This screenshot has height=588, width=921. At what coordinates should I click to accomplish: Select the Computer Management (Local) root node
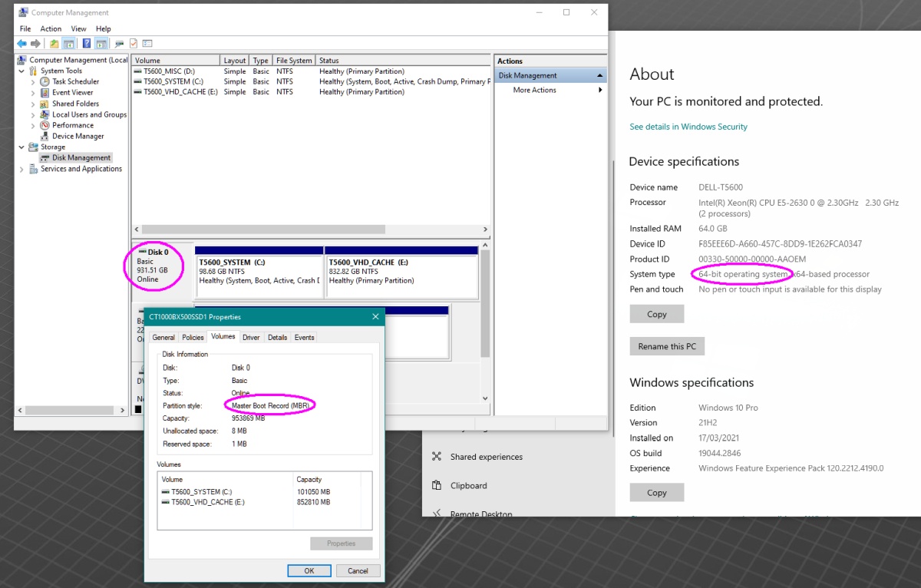pyautogui.click(x=78, y=60)
